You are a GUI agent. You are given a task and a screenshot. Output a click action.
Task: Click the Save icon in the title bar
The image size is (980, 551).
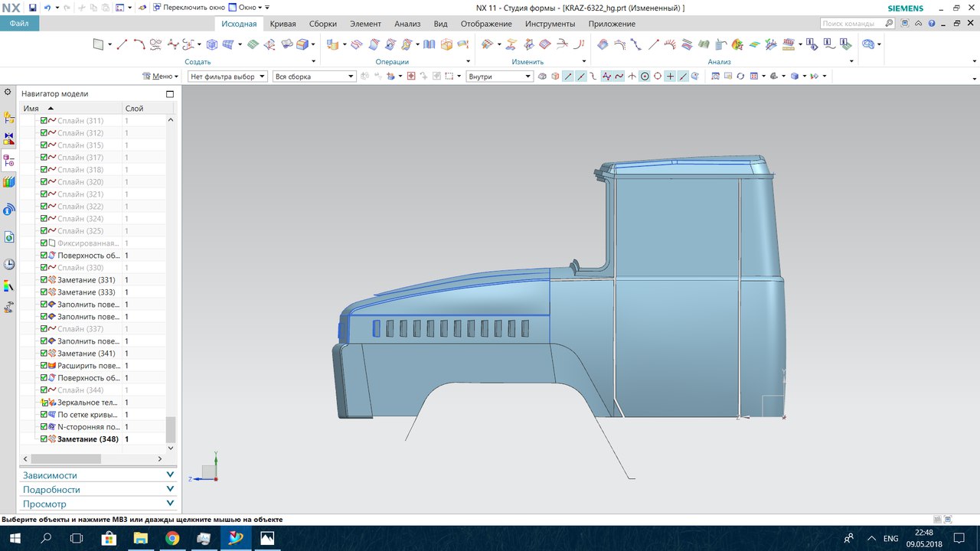point(32,8)
